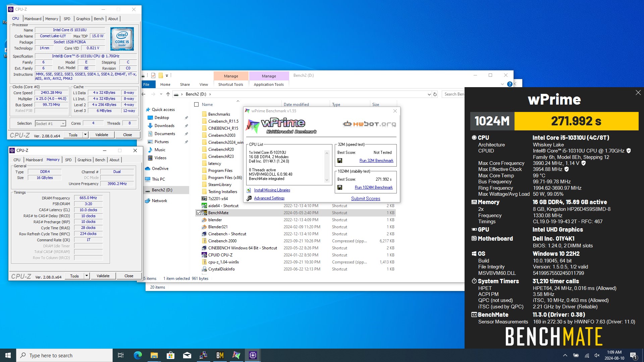Expand the Explorer ribbon chevron

(502, 84)
